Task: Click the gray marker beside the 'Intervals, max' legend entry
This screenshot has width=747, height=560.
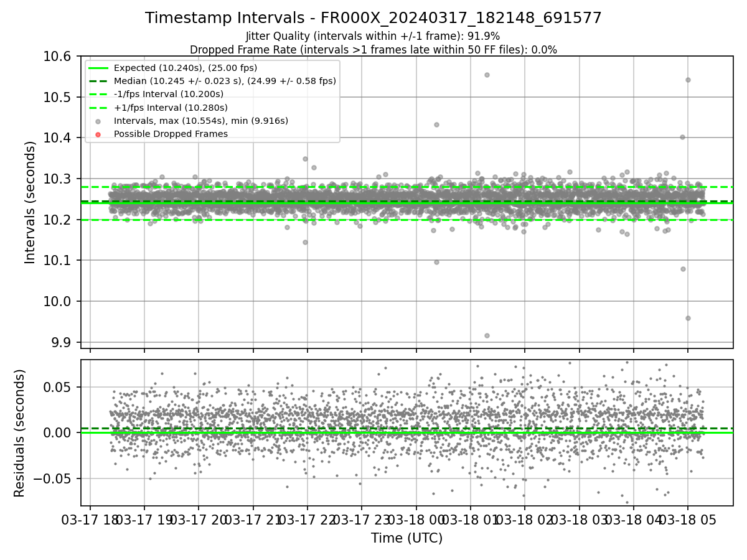Action: 99,121
